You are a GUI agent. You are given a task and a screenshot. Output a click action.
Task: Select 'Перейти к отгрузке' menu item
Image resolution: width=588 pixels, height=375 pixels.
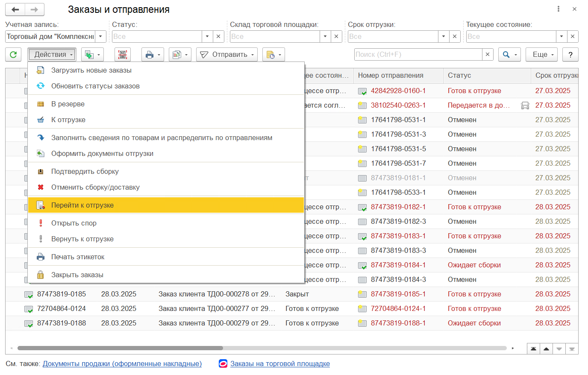click(x=82, y=205)
